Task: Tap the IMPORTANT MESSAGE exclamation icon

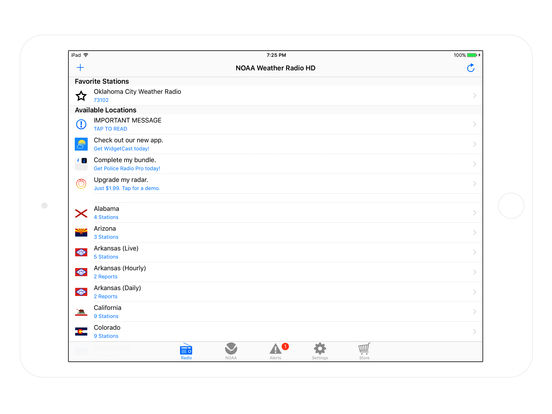Action: click(x=81, y=124)
